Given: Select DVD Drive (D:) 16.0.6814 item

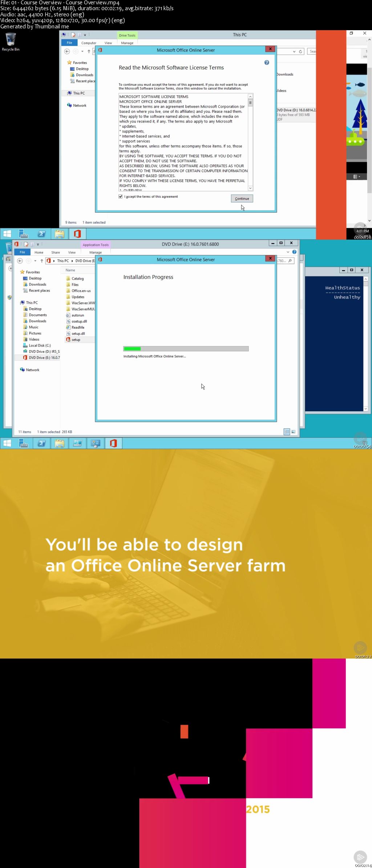Looking at the screenshot, I should pos(296,114).
